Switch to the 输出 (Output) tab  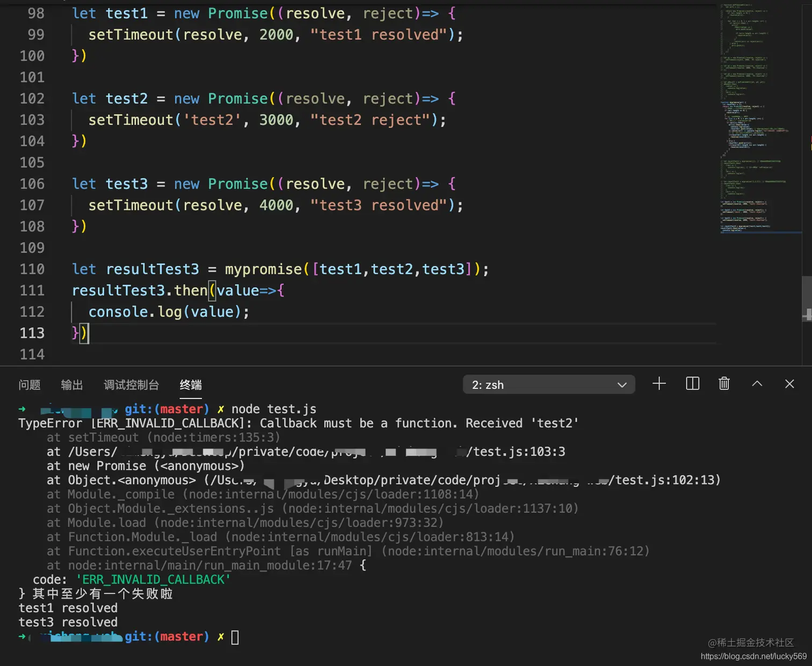(72, 385)
